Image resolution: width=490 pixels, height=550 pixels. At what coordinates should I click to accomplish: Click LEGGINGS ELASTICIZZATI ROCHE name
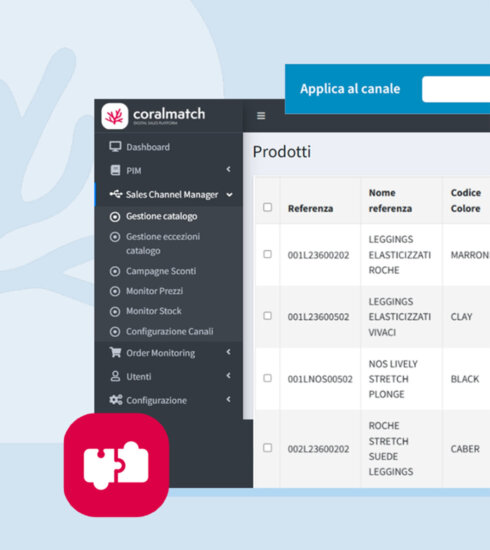pyautogui.click(x=400, y=255)
